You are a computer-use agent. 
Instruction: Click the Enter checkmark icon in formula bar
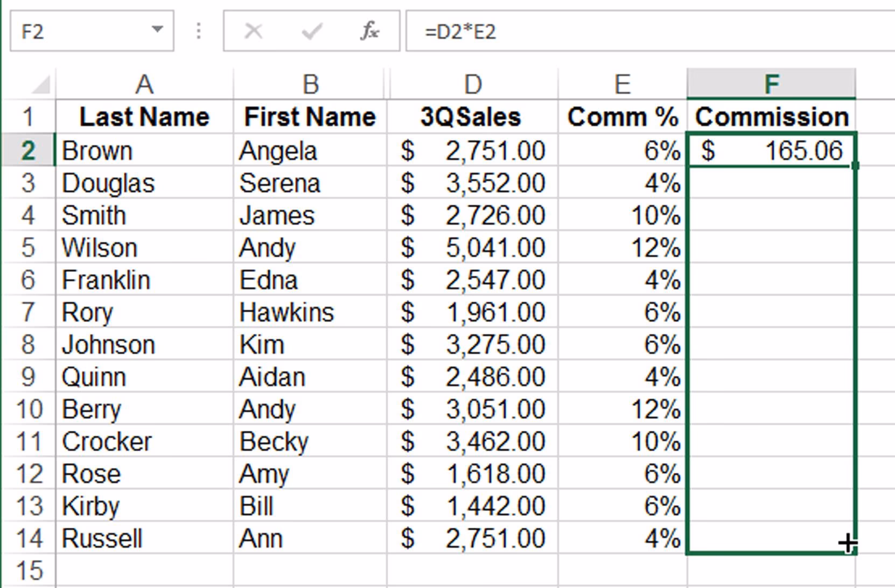312,31
